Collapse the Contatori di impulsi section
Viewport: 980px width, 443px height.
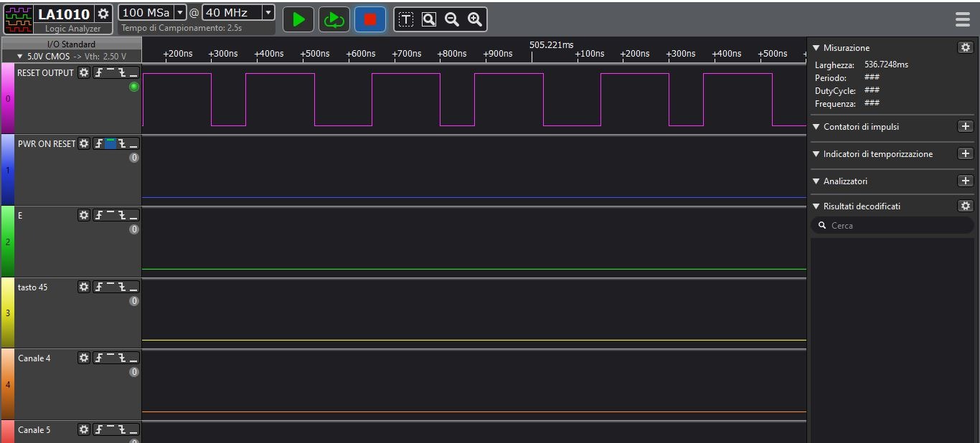(816, 127)
